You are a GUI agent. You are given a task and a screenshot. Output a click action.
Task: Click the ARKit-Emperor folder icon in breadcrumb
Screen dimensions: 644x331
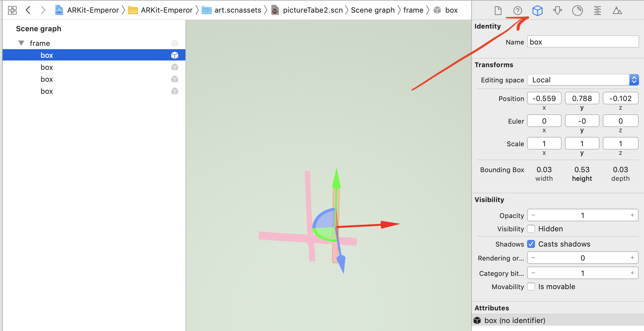pos(133,10)
